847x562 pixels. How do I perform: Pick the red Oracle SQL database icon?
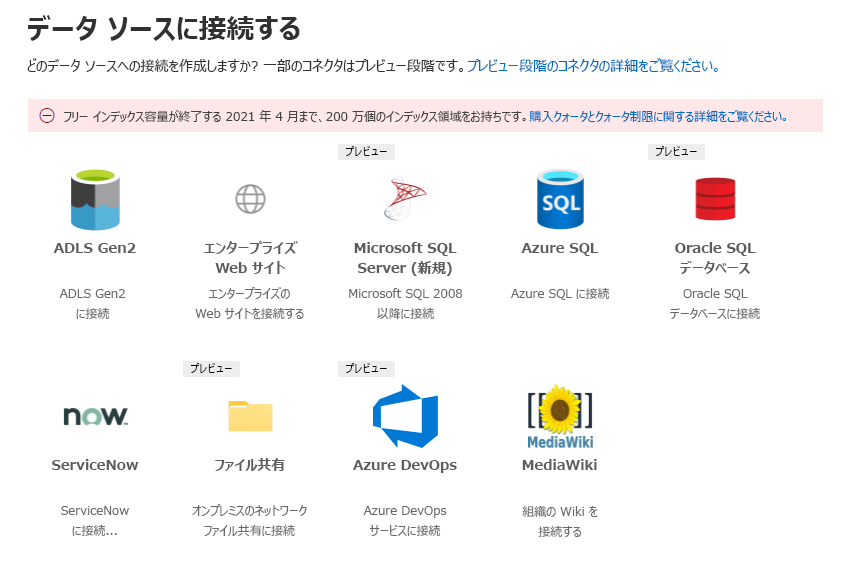click(x=715, y=199)
